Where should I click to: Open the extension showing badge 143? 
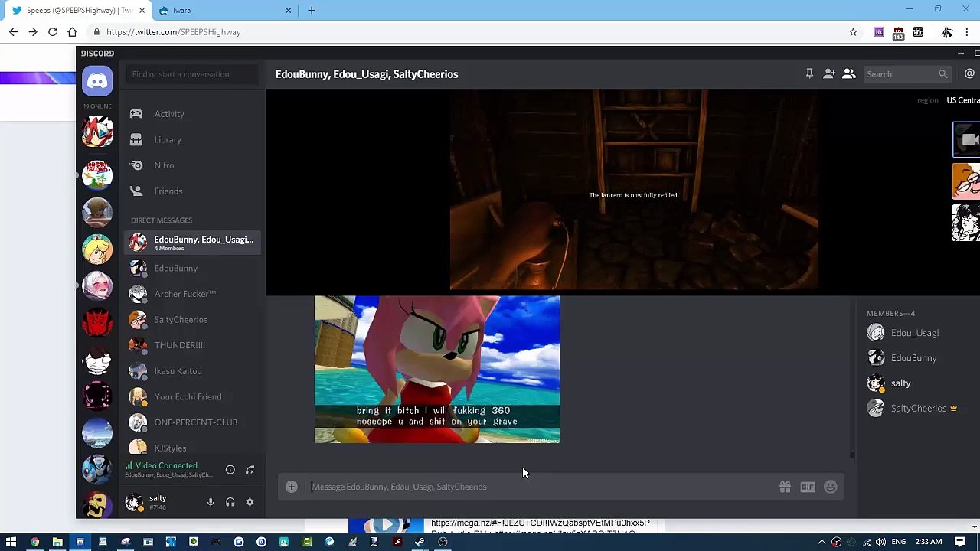pyautogui.click(x=898, y=32)
